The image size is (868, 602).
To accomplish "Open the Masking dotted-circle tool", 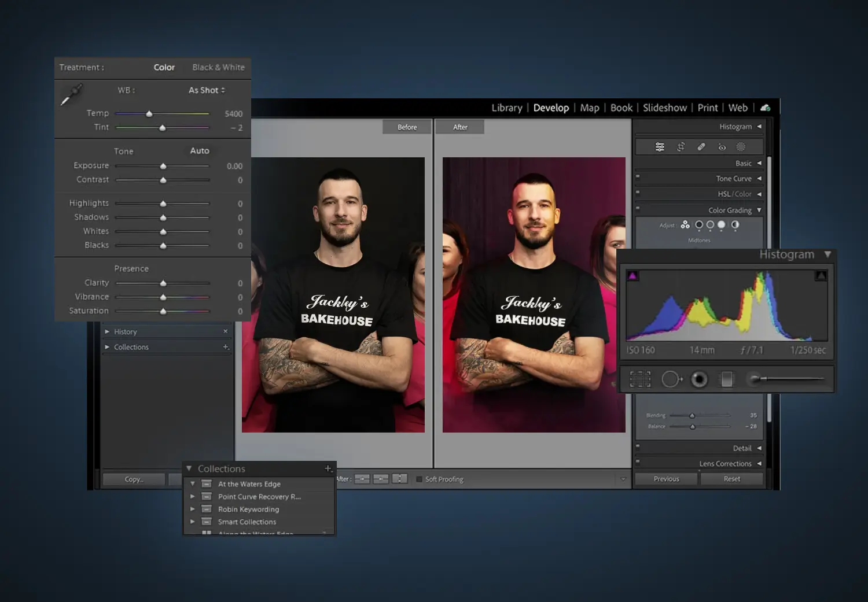I will tap(741, 147).
